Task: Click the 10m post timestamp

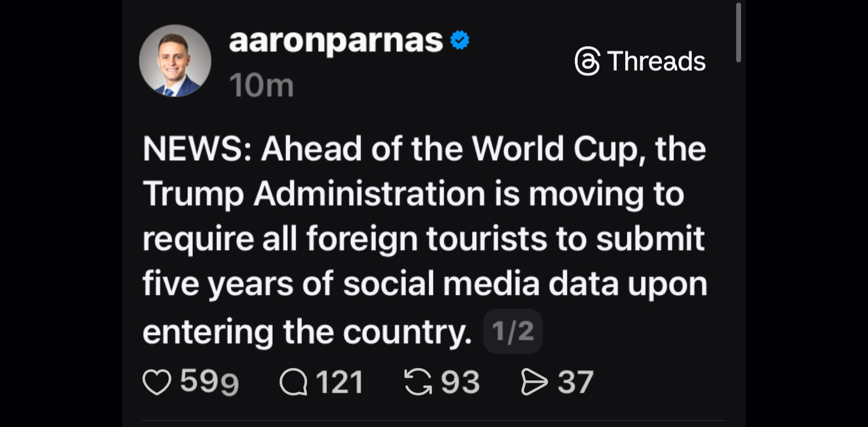Action: pyautogui.click(x=261, y=85)
